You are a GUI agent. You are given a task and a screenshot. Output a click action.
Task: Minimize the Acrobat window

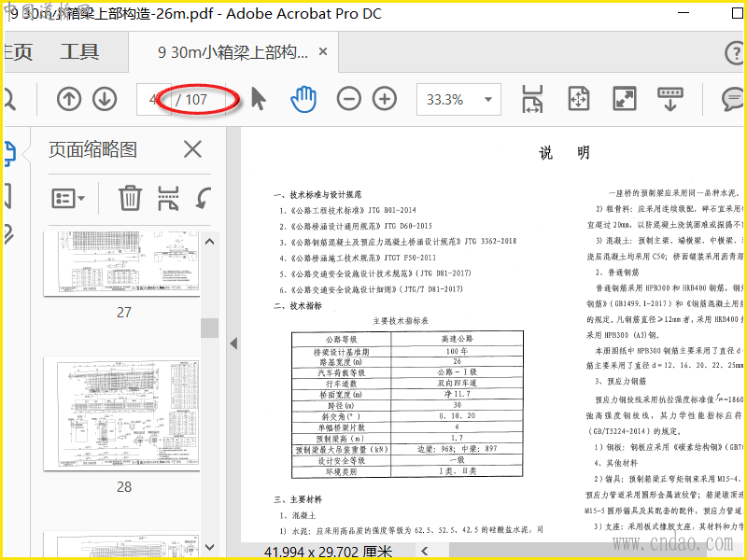tap(684, 13)
